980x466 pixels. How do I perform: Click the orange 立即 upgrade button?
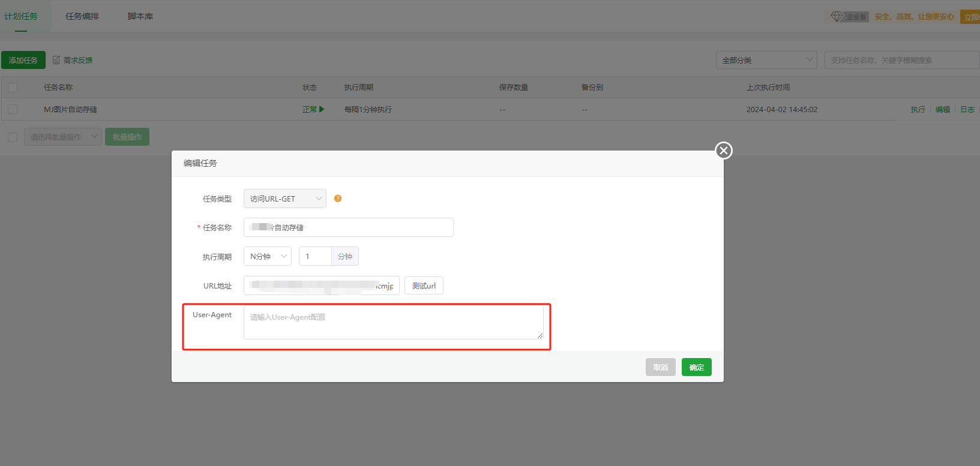pos(970,17)
